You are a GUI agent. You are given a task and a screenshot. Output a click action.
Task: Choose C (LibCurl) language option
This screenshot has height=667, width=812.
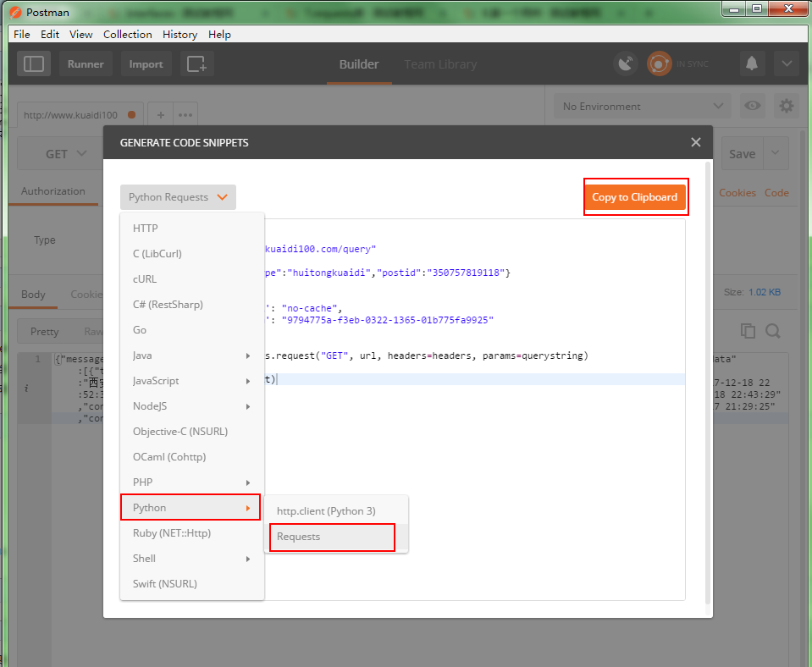[x=191, y=254]
